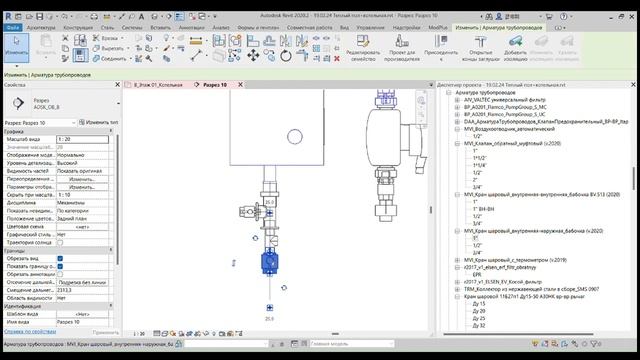Image resolution: width=640 pixels, height=360 pixels.
Task: Click Проект для производителя button
Action: 402,48
